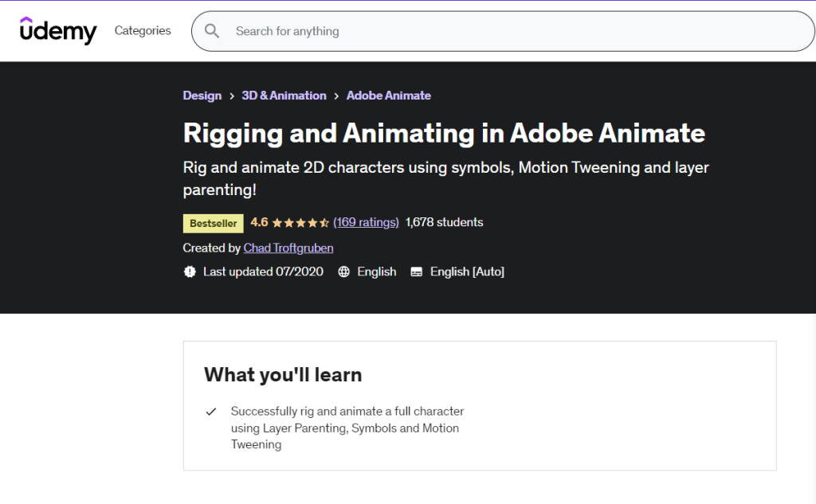
Task: Click the half-filled fifth rating star
Action: pyautogui.click(x=326, y=223)
